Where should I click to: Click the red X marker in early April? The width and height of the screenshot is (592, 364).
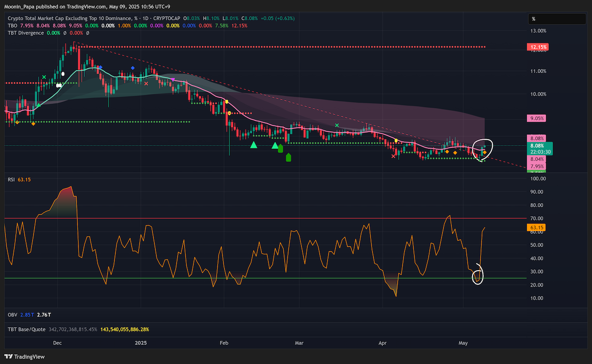[393, 156]
